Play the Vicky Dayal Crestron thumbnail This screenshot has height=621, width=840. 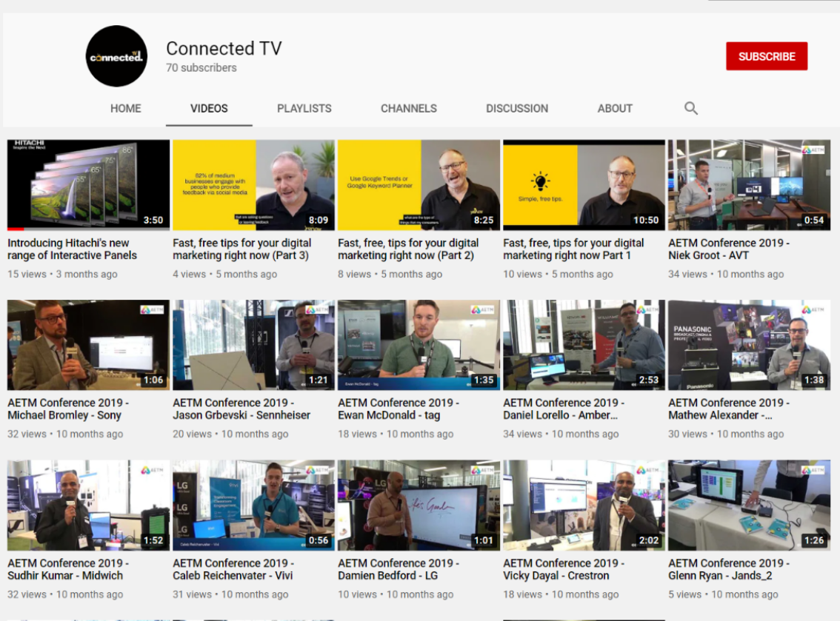[584, 506]
